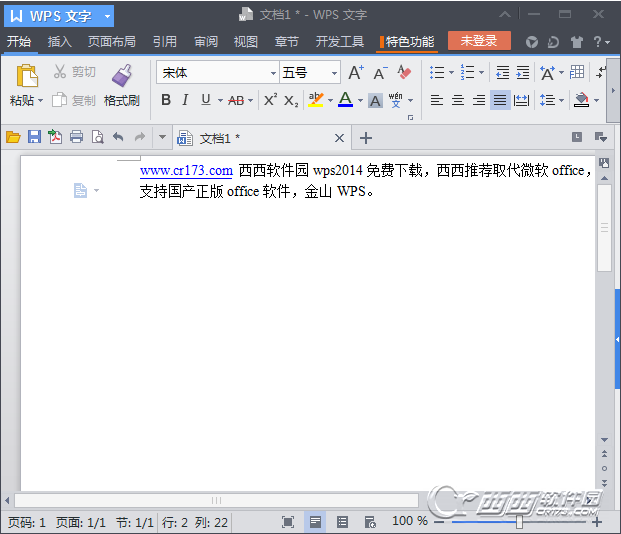Expand the WPS 文字 application menu arrow
Viewport: 621px width, 534px height.
[107, 17]
